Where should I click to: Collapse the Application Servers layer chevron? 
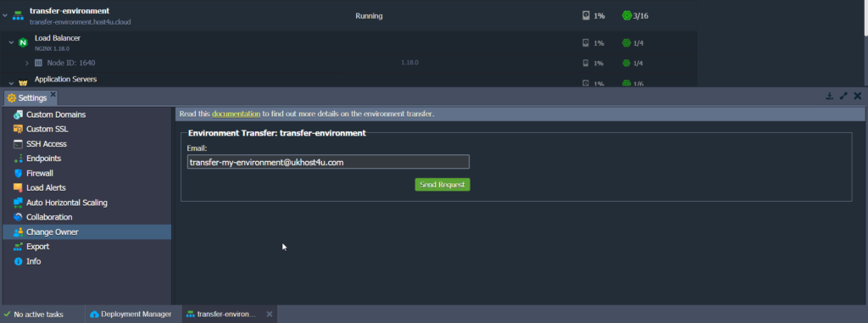pyautogui.click(x=11, y=83)
